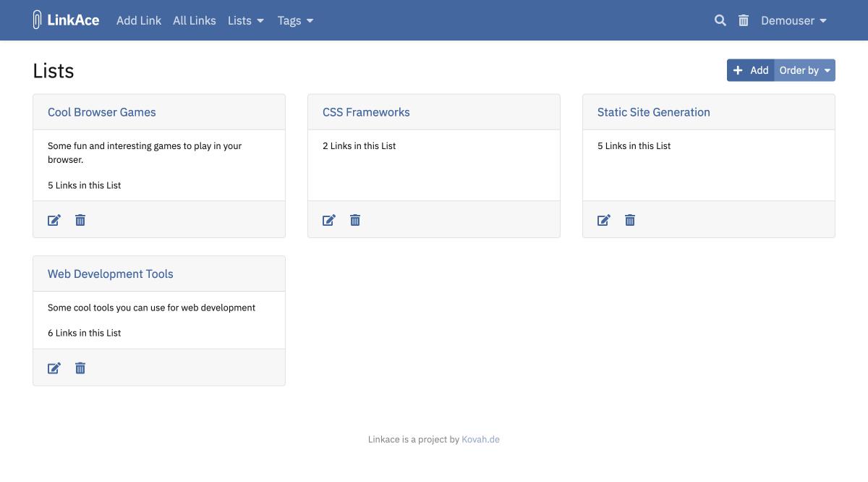Open the Kovah.de link in the footer
Viewport: 868px width, 482px height.
(480, 439)
